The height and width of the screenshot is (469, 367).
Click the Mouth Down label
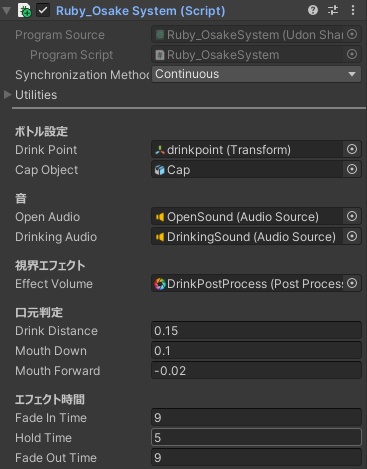coord(51,351)
